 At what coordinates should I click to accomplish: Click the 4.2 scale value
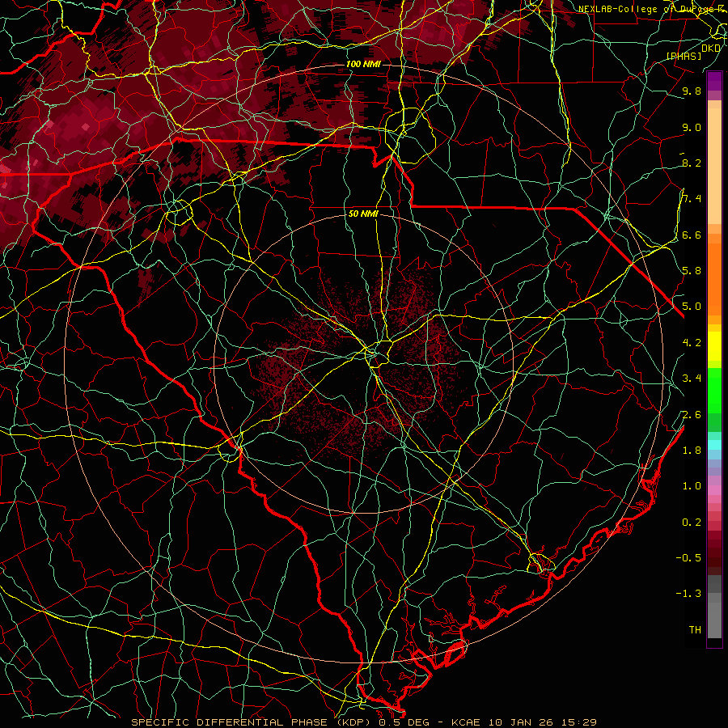692,343
